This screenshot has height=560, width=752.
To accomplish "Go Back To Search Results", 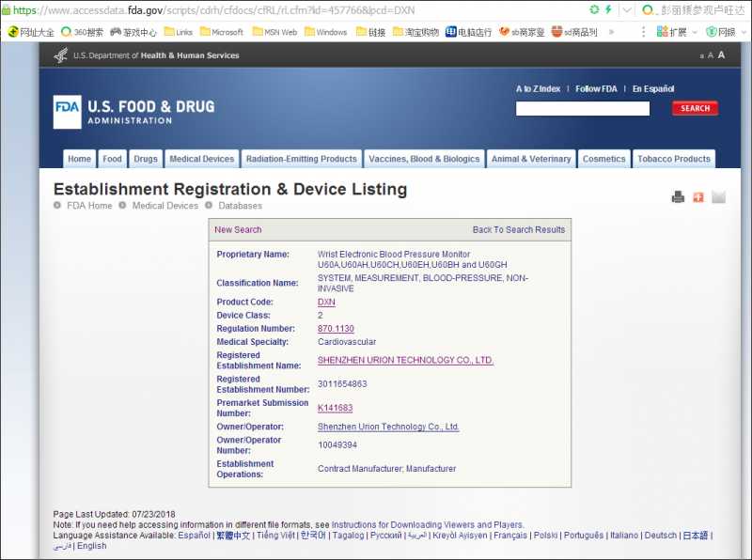I will click(x=519, y=229).
